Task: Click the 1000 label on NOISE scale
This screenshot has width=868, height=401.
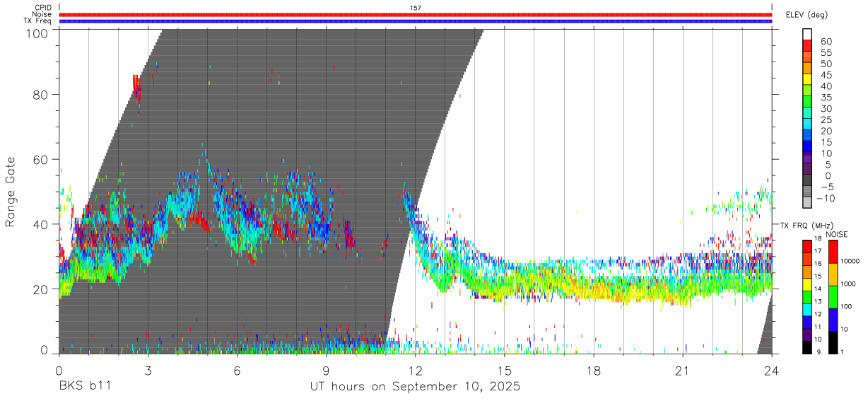Action: [x=848, y=284]
